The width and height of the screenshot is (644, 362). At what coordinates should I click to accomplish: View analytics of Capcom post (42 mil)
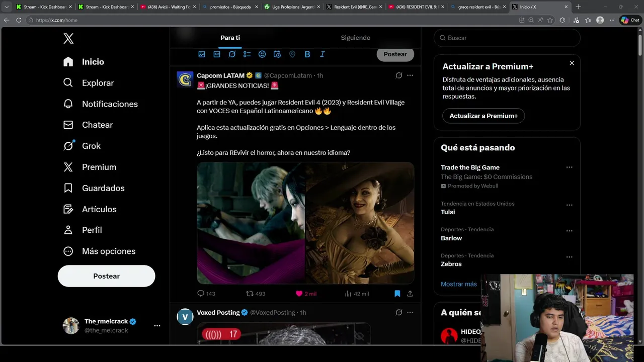(x=357, y=294)
